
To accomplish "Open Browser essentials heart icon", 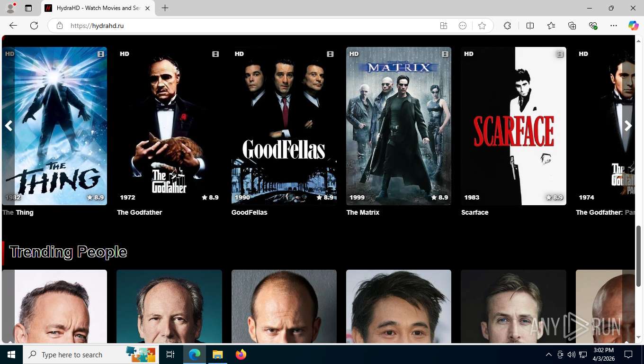I will coord(593,26).
